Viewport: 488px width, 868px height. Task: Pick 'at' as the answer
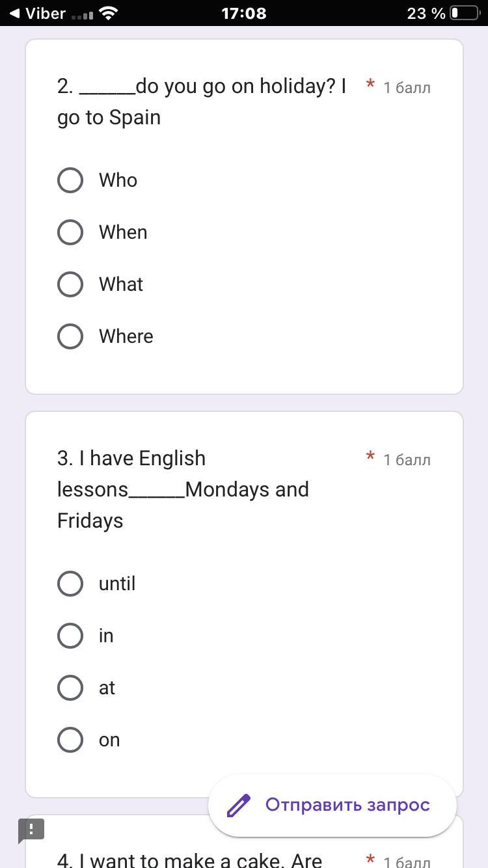pos(70,688)
